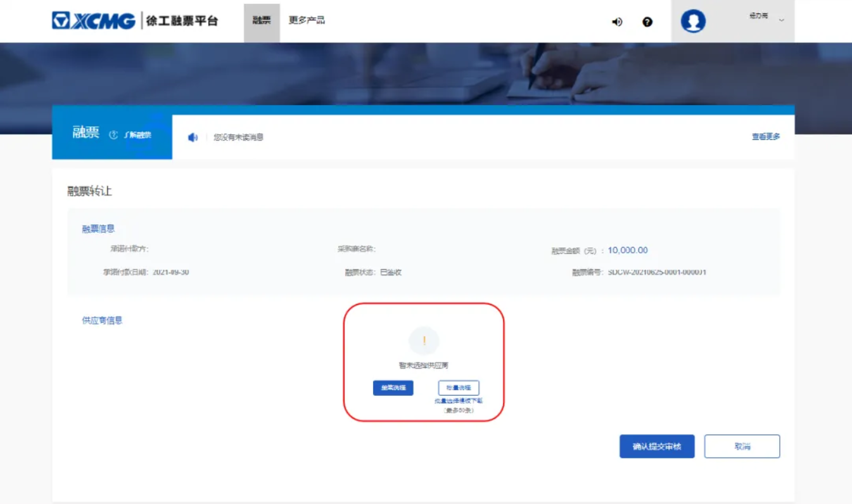Click the orange exclamation warning icon

point(424,341)
